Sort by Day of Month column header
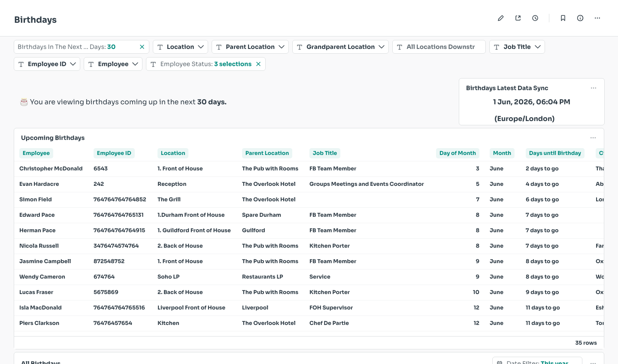The width and height of the screenshot is (618, 364). (x=457, y=153)
